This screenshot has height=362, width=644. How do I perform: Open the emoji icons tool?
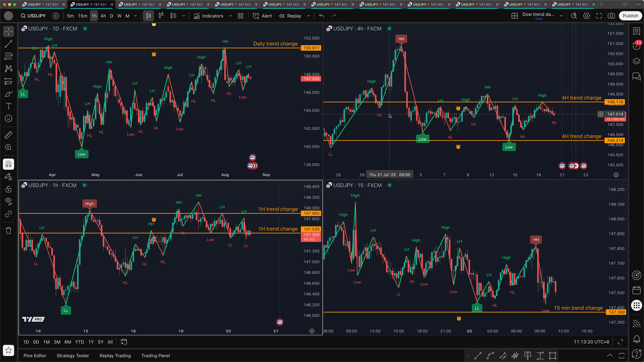click(x=9, y=118)
